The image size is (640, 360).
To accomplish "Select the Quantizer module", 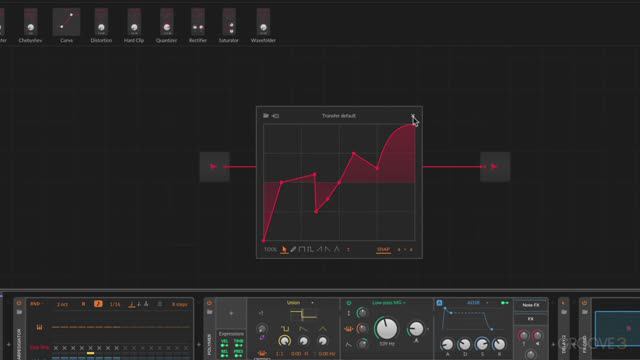I will [x=167, y=25].
